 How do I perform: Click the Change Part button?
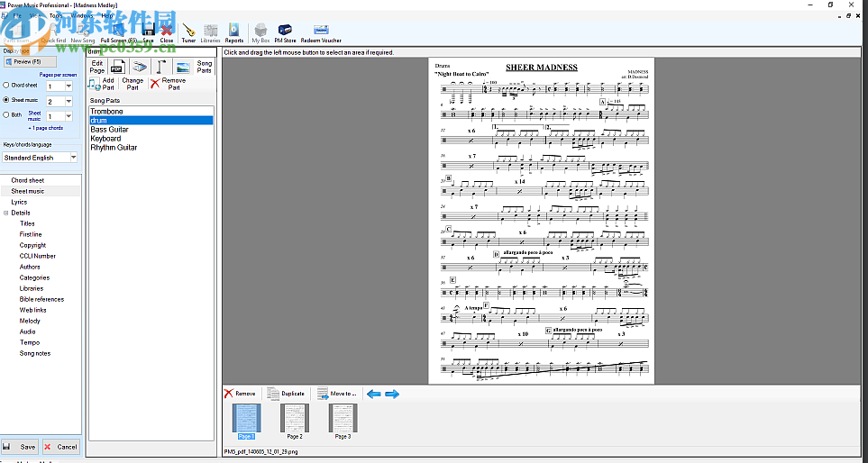click(132, 84)
